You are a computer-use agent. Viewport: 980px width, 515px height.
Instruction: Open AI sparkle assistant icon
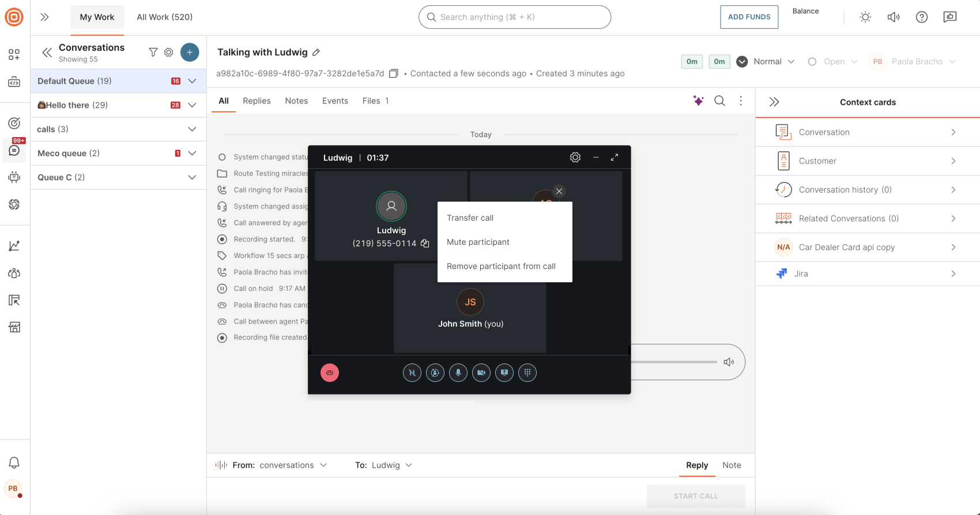point(698,101)
